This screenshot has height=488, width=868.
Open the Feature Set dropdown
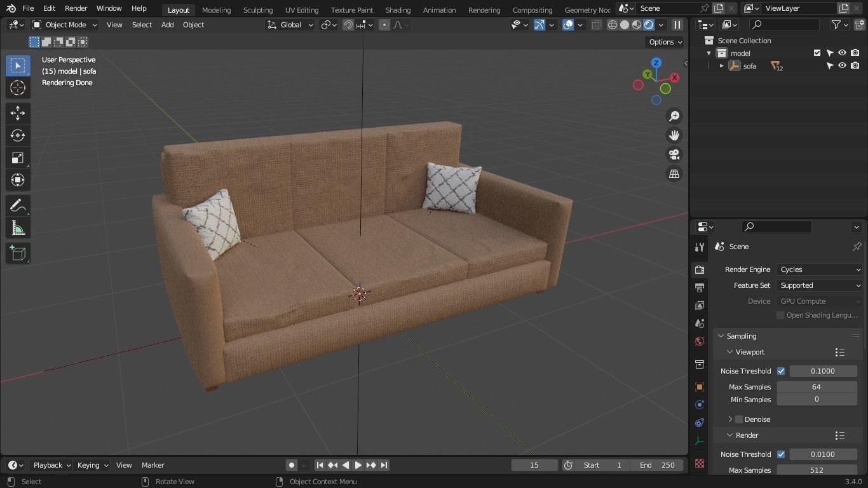click(820, 285)
